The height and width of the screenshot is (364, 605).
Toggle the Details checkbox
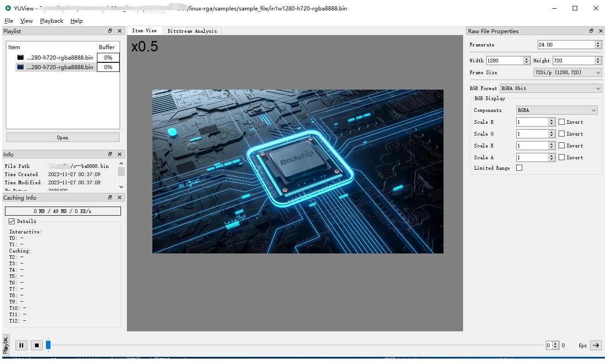[x=12, y=221]
